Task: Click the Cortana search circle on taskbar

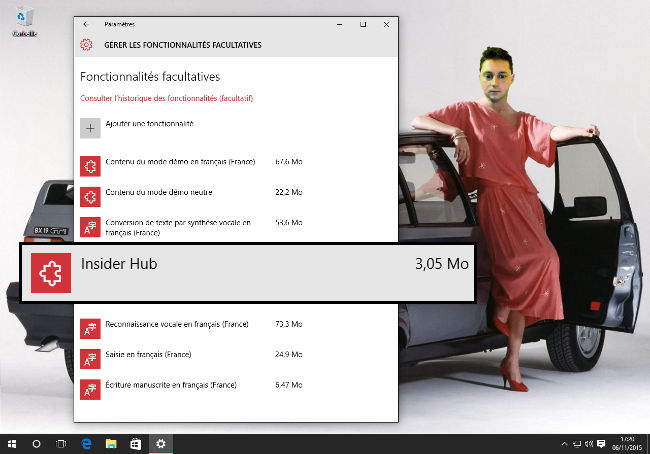Action: point(37,443)
